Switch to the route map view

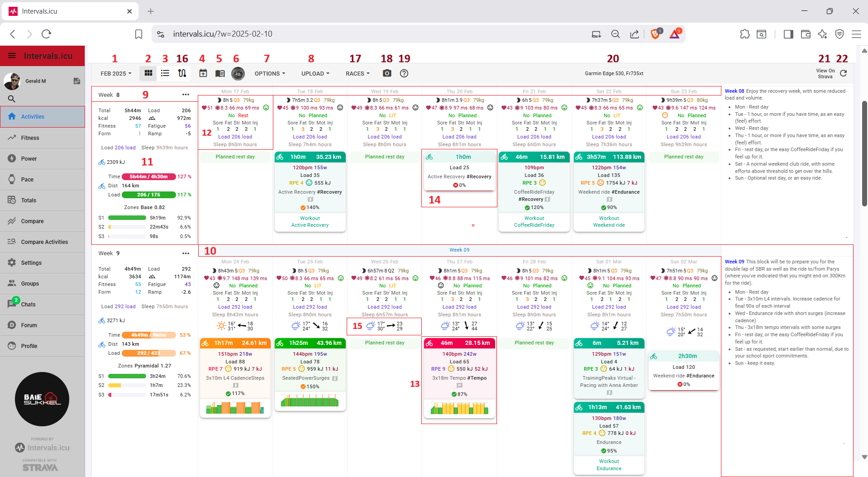coord(182,73)
